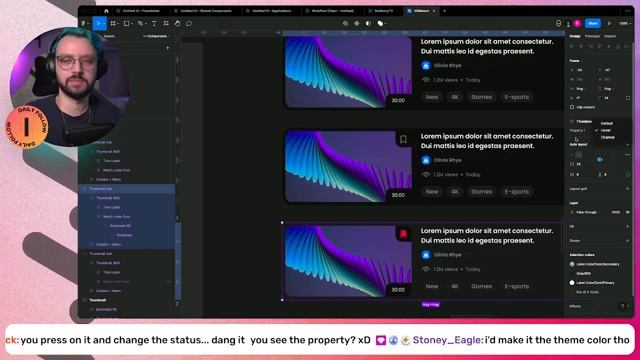640x360 pixels.
Task: Click the Label Color Secondary selection swatch
Action: click(x=572, y=264)
